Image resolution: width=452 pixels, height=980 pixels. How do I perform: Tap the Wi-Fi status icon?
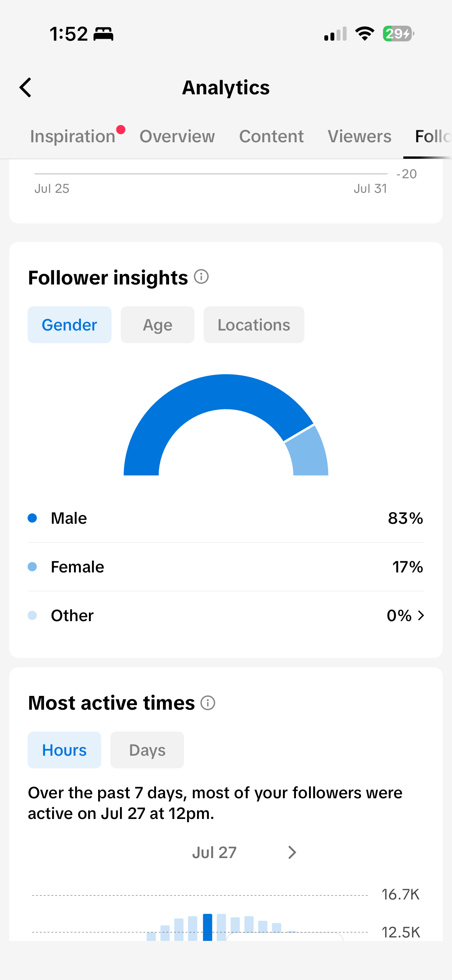coord(365,34)
